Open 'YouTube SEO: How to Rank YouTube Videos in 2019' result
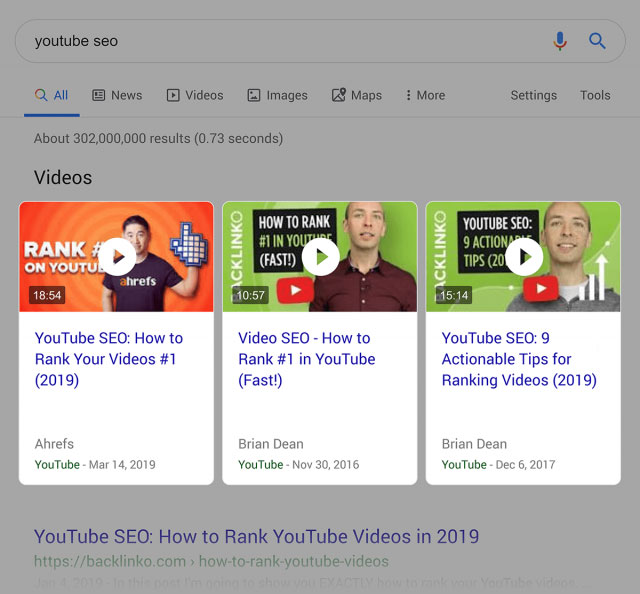The height and width of the screenshot is (594, 640). pyautogui.click(x=256, y=536)
